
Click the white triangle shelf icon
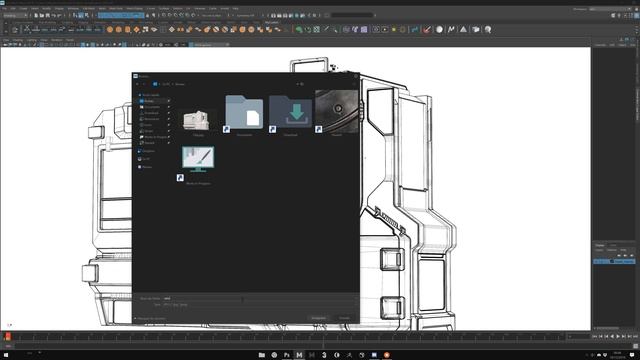[463, 29]
